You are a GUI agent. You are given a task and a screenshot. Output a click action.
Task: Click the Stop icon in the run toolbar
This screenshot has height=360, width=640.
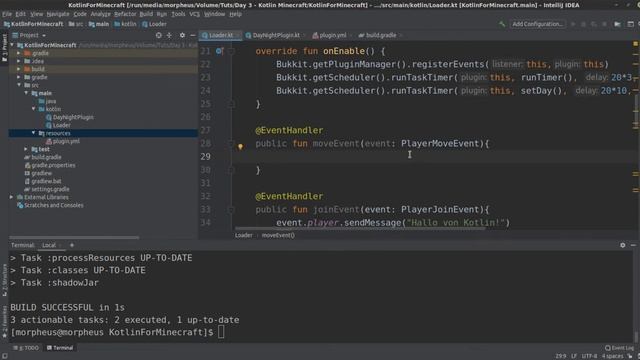[604, 24]
